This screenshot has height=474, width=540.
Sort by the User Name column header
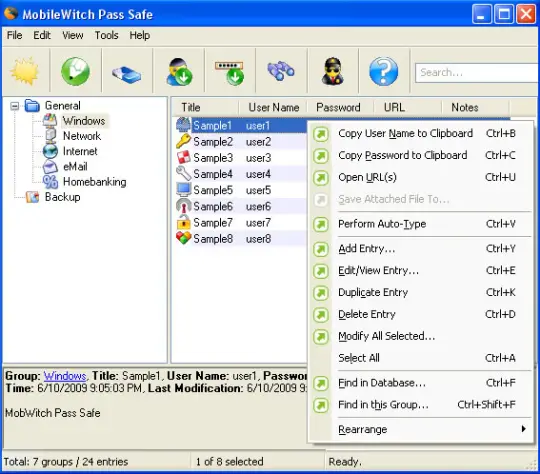[273, 107]
